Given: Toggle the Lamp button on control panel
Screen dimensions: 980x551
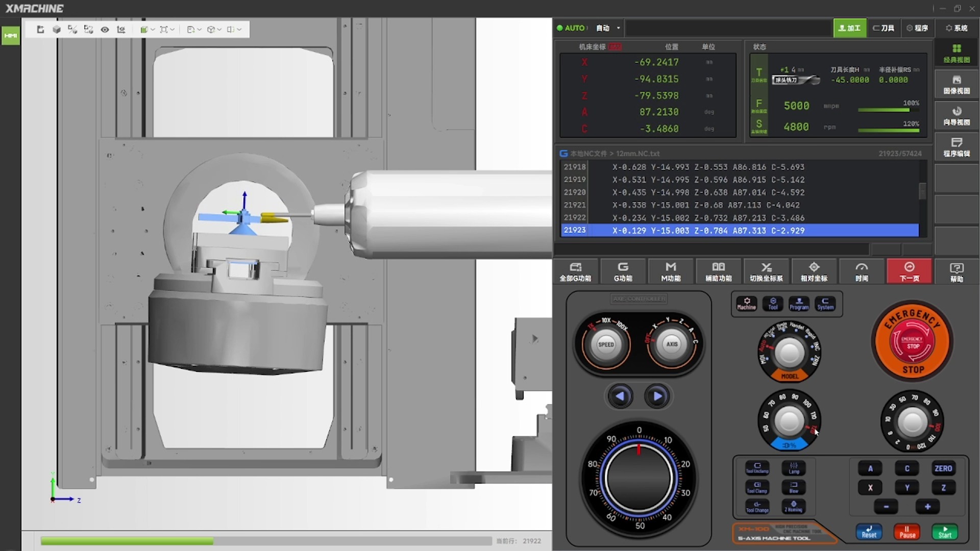Looking at the screenshot, I should point(794,468).
